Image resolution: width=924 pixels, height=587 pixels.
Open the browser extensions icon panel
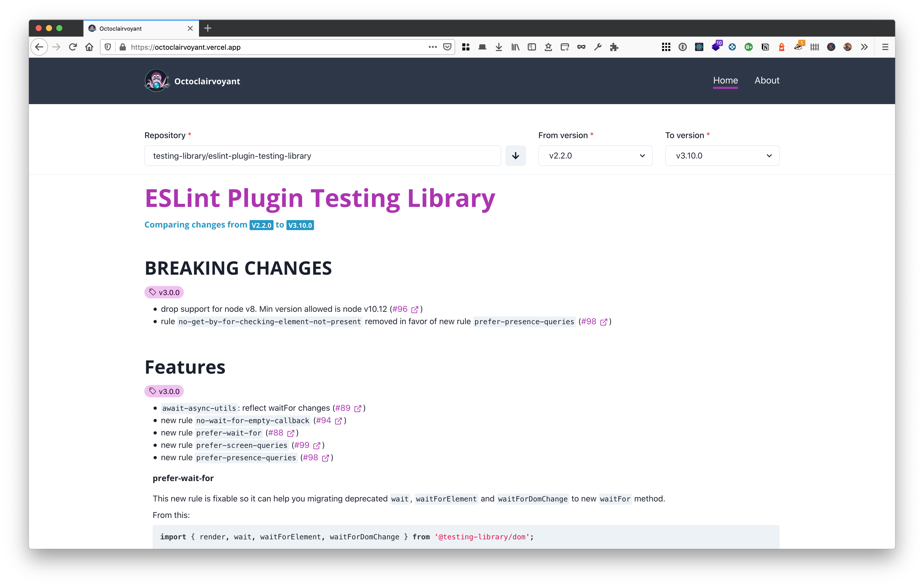click(864, 47)
